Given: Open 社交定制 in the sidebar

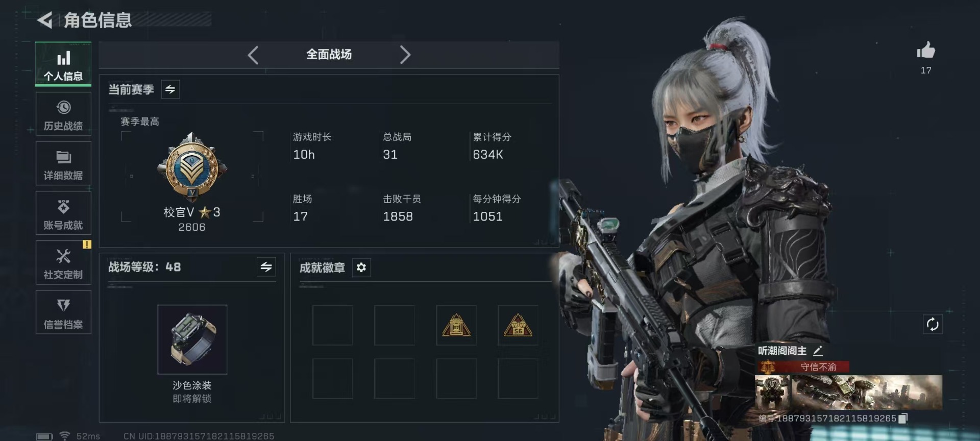Looking at the screenshot, I should pyautogui.click(x=63, y=263).
